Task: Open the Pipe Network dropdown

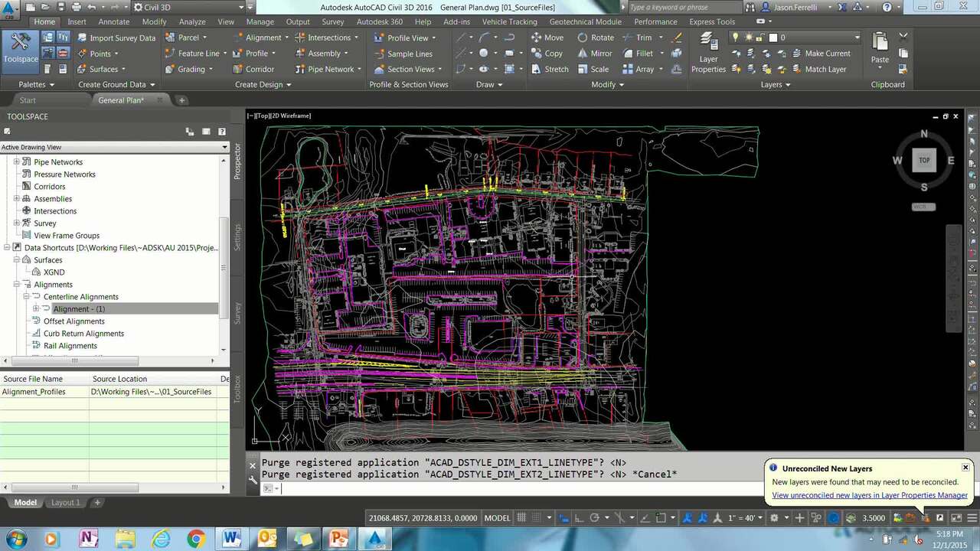Action: point(327,69)
